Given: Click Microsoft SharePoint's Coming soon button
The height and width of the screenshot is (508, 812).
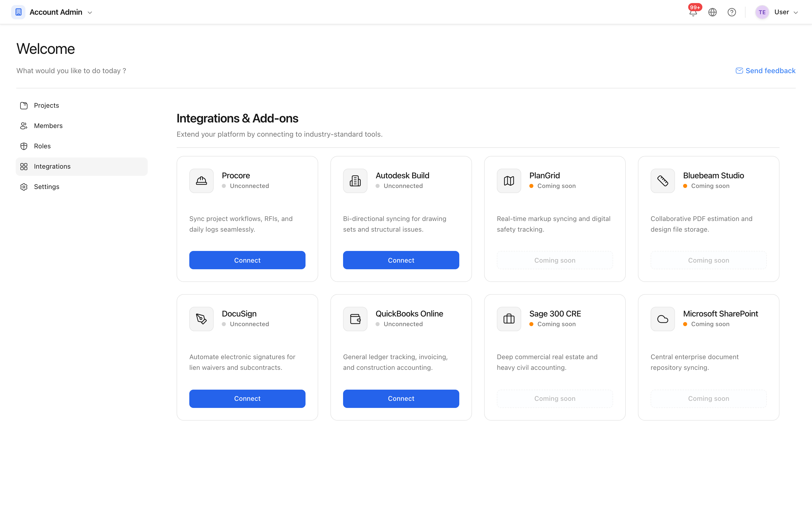Looking at the screenshot, I should tap(708, 399).
